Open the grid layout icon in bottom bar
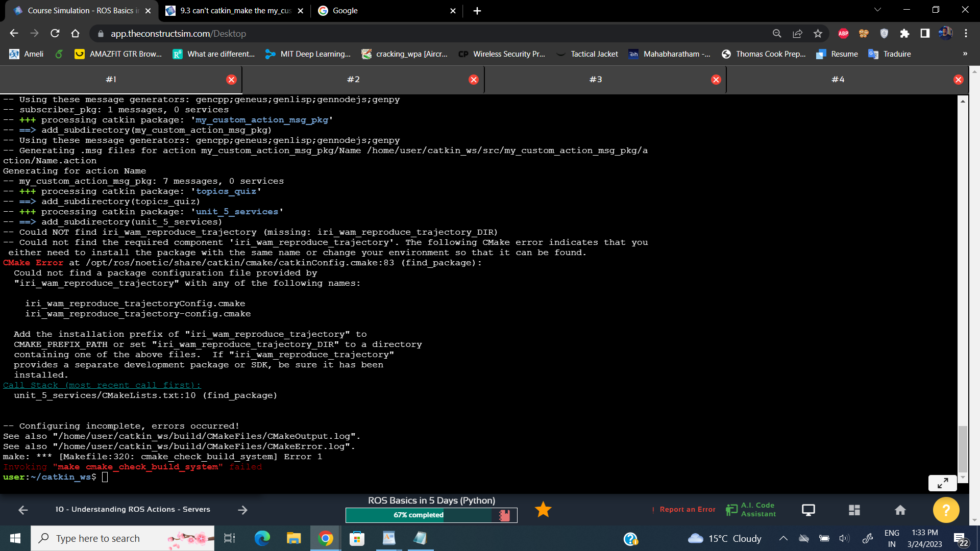Screen dimensions: 980x551 coord(854,510)
